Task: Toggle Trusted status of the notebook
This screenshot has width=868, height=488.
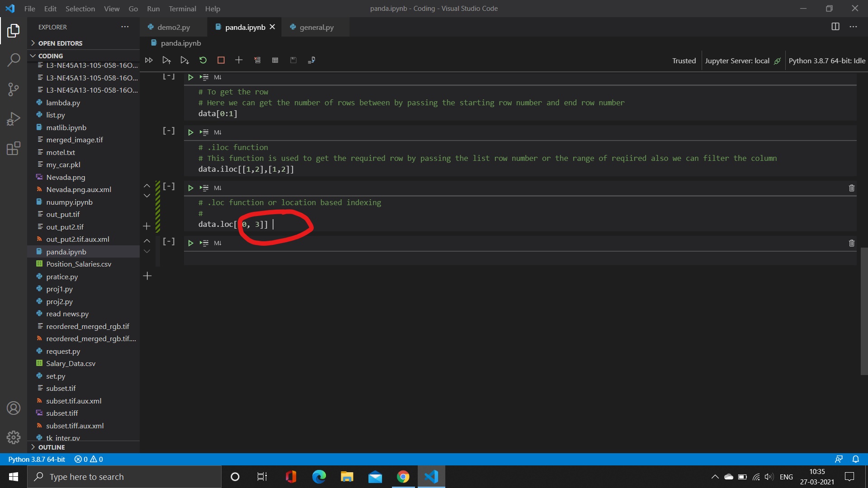Action: click(684, 60)
